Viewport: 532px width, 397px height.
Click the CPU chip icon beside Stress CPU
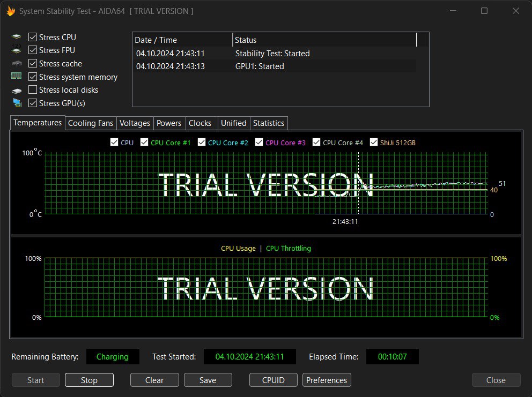pos(16,36)
